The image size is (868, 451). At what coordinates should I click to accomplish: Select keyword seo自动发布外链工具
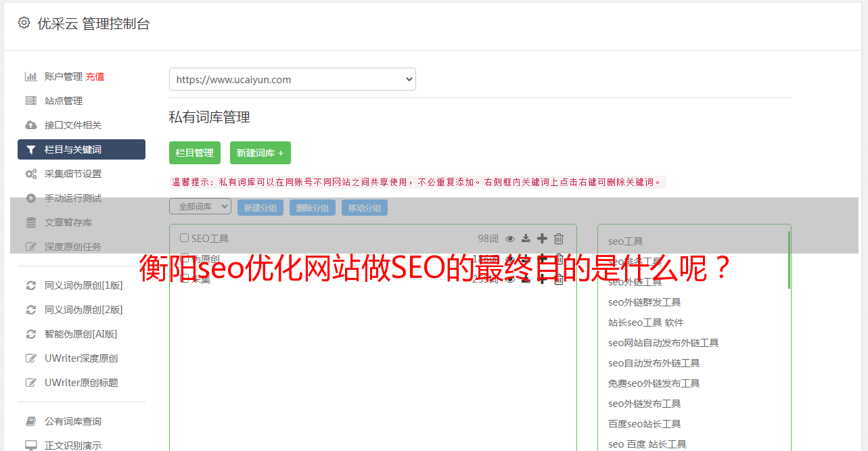pos(654,363)
